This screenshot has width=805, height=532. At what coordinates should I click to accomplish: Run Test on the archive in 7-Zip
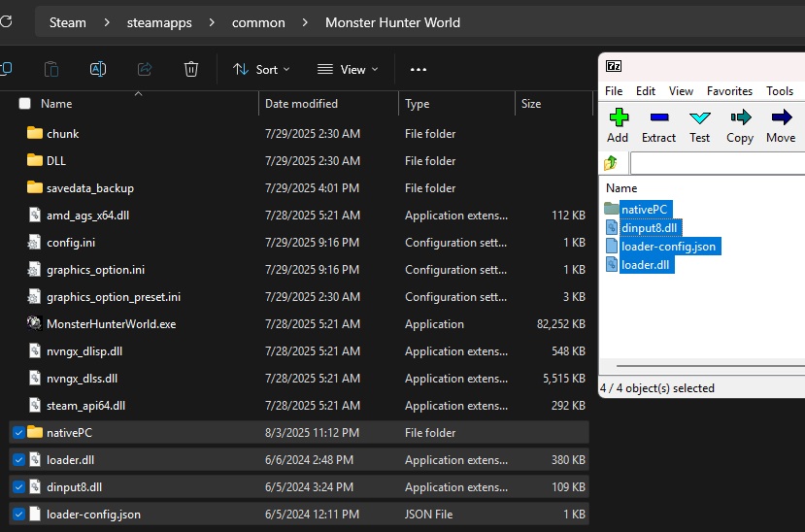[x=699, y=124]
